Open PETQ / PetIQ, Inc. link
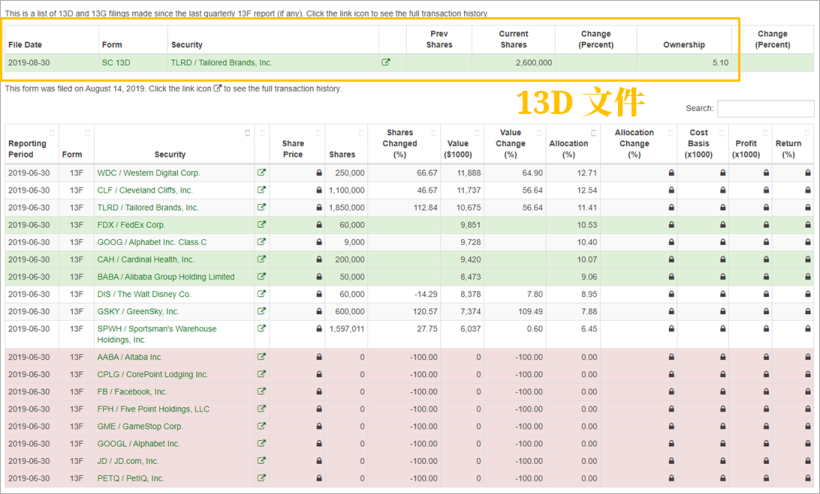 pos(131,478)
